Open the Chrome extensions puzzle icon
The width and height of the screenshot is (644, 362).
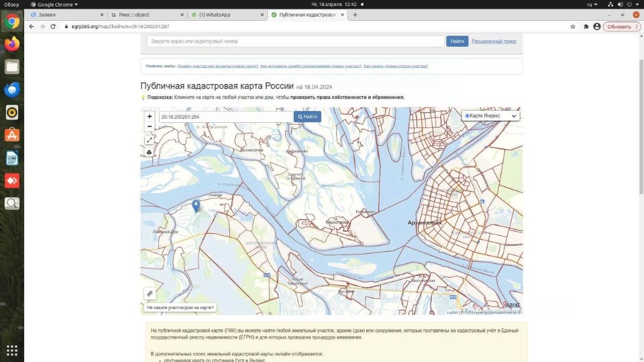[x=586, y=27]
